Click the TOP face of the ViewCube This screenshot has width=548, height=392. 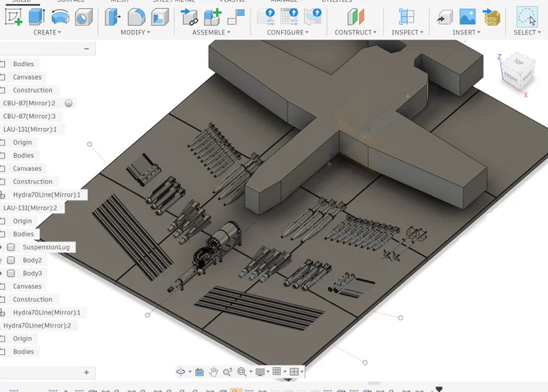[519, 62]
